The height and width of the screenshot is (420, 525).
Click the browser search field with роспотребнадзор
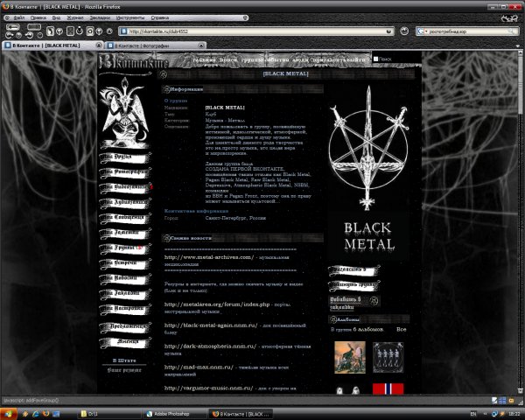(468, 31)
